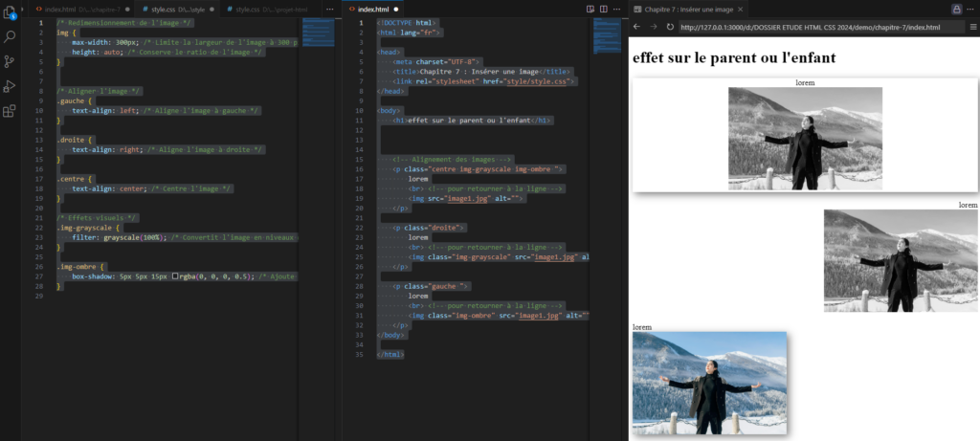Reload the browser preview page
The image size is (980, 441).
[670, 27]
